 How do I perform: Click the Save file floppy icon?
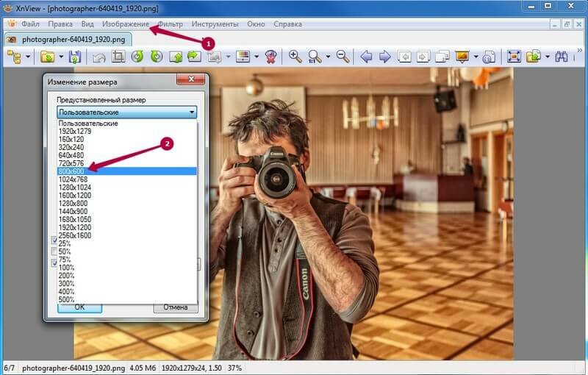tap(74, 57)
